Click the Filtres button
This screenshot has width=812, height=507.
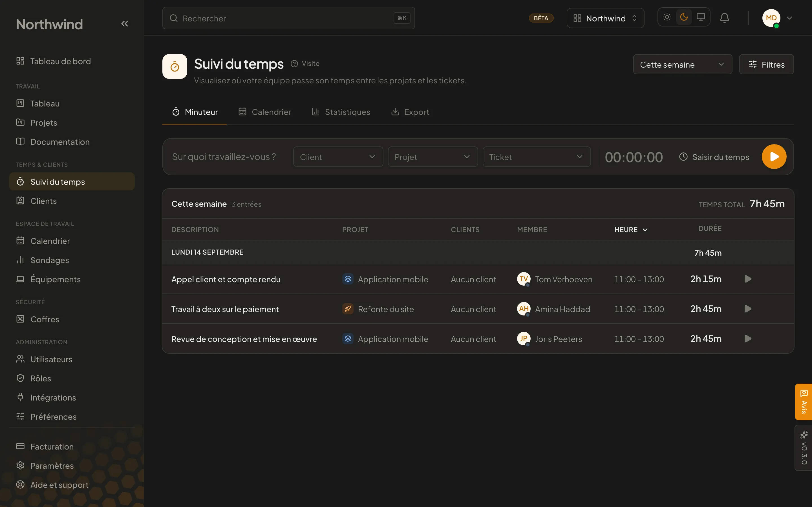coord(766,65)
